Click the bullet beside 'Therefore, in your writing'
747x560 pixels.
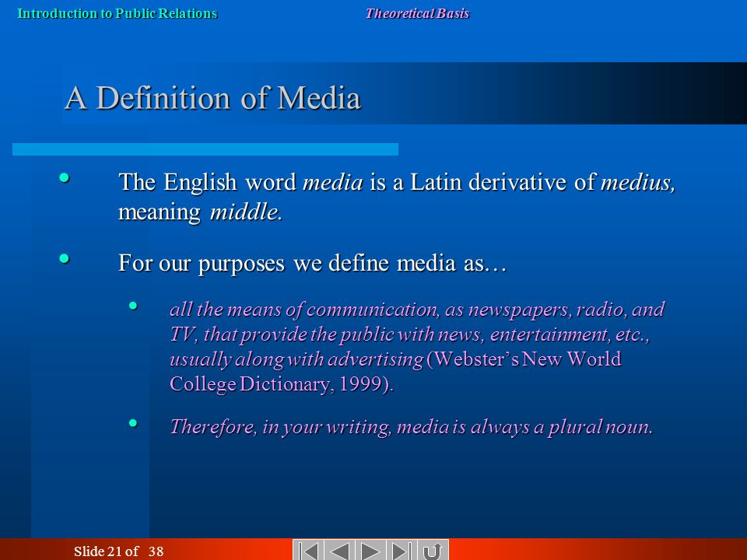pos(133,422)
